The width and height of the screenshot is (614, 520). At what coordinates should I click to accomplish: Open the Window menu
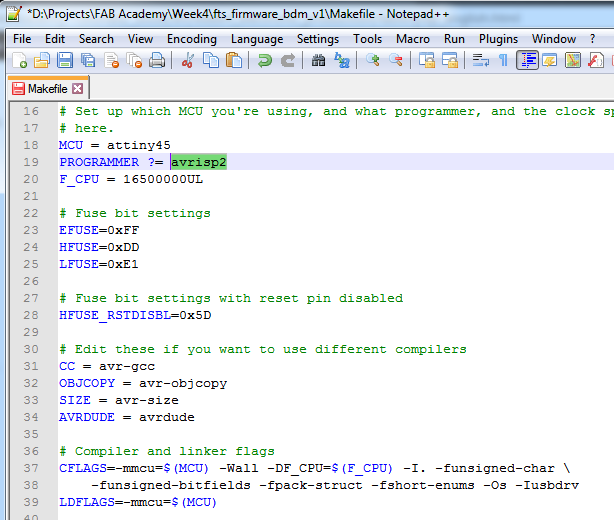[x=554, y=39]
